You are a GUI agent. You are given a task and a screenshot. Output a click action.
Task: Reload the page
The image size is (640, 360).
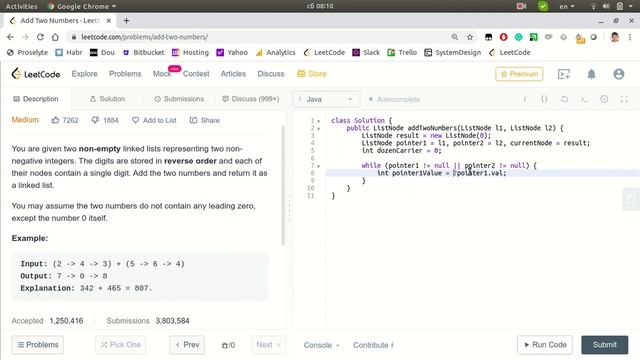coord(40,37)
